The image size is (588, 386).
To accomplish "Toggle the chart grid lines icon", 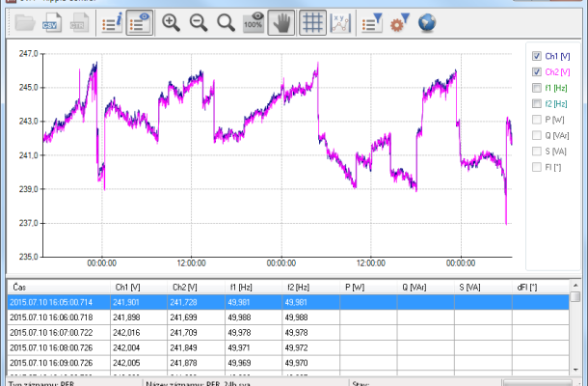I will (x=311, y=21).
